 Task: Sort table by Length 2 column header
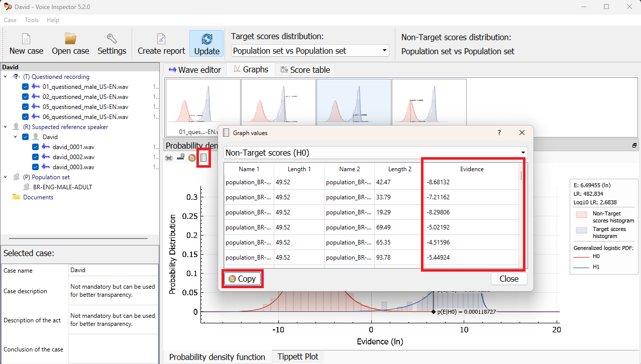pyautogui.click(x=399, y=169)
